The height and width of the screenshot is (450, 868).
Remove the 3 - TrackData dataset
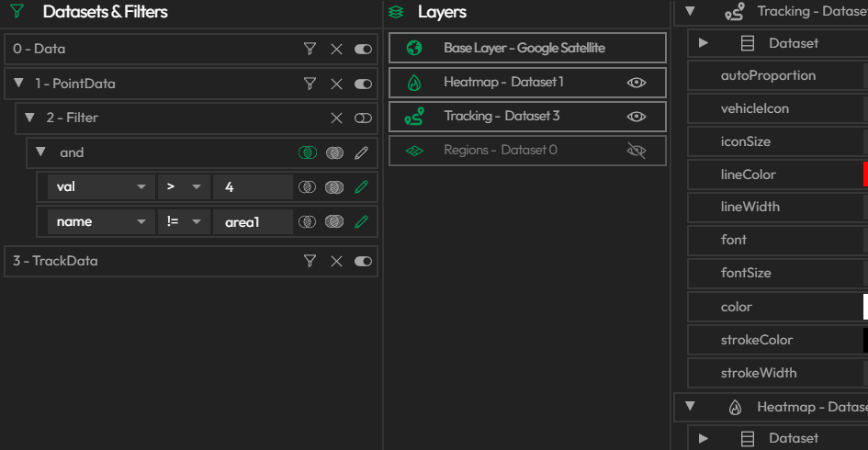coord(336,261)
